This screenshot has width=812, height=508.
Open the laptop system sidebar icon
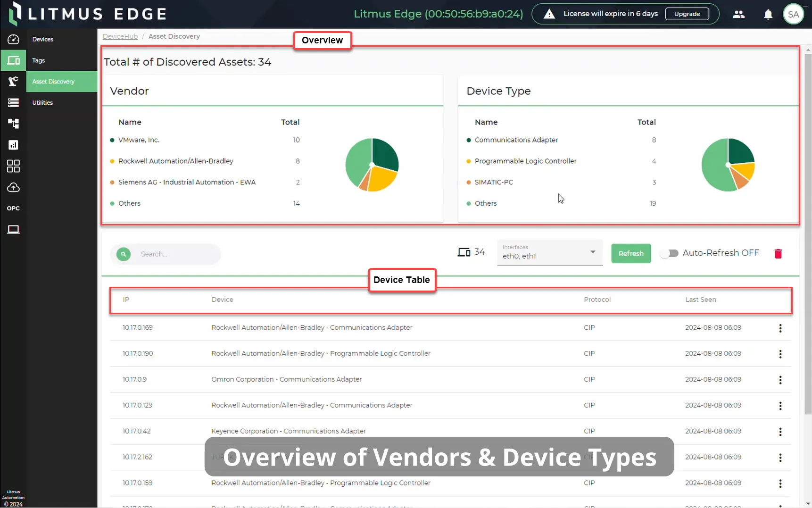(13, 230)
